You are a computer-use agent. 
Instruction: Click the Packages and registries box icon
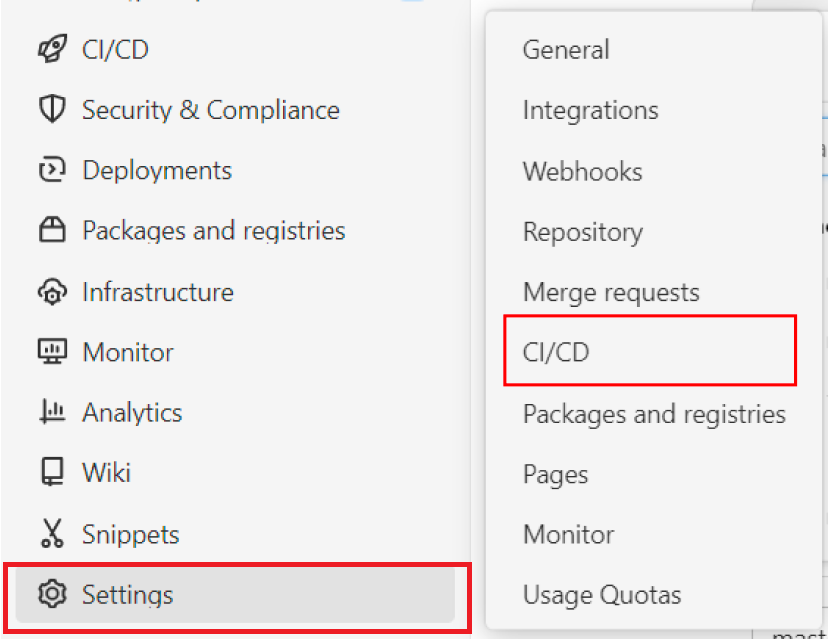click(51, 231)
